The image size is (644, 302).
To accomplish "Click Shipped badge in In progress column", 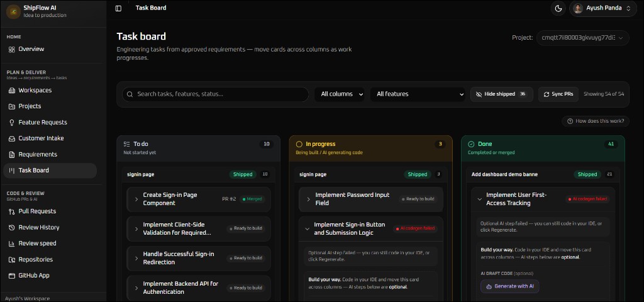I will click(x=418, y=175).
